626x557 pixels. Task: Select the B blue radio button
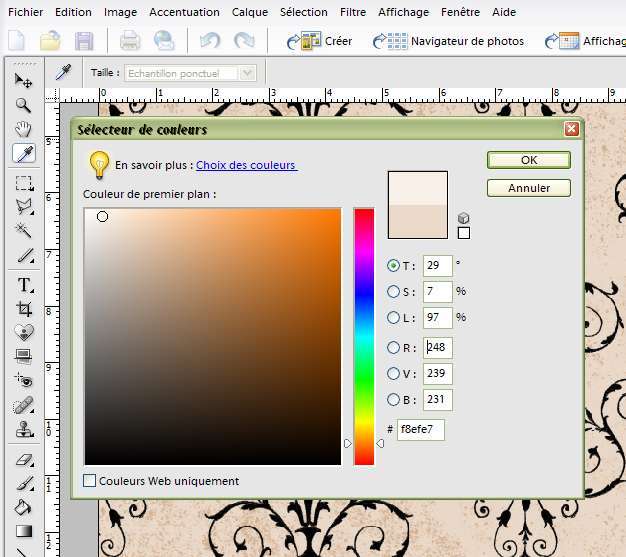(x=393, y=399)
